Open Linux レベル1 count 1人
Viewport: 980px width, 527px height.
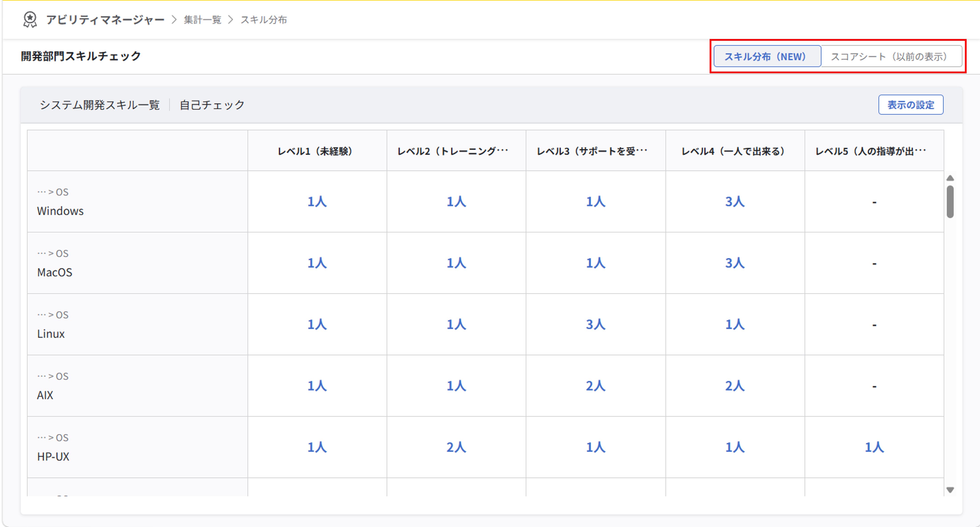[317, 324]
